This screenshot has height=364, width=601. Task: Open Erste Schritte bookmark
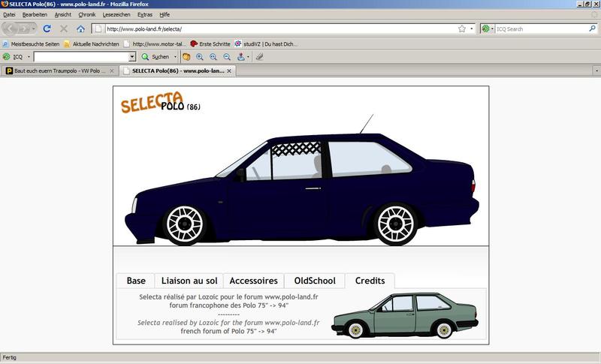(x=210, y=44)
